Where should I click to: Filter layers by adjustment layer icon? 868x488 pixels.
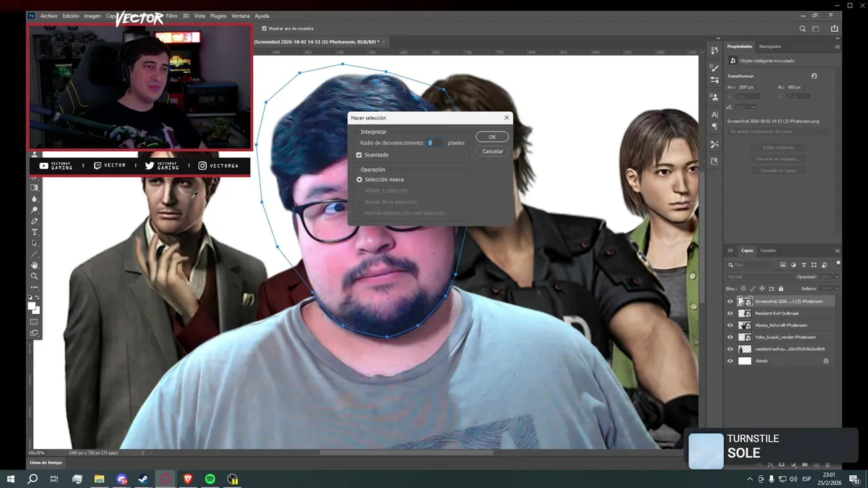click(793, 265)
